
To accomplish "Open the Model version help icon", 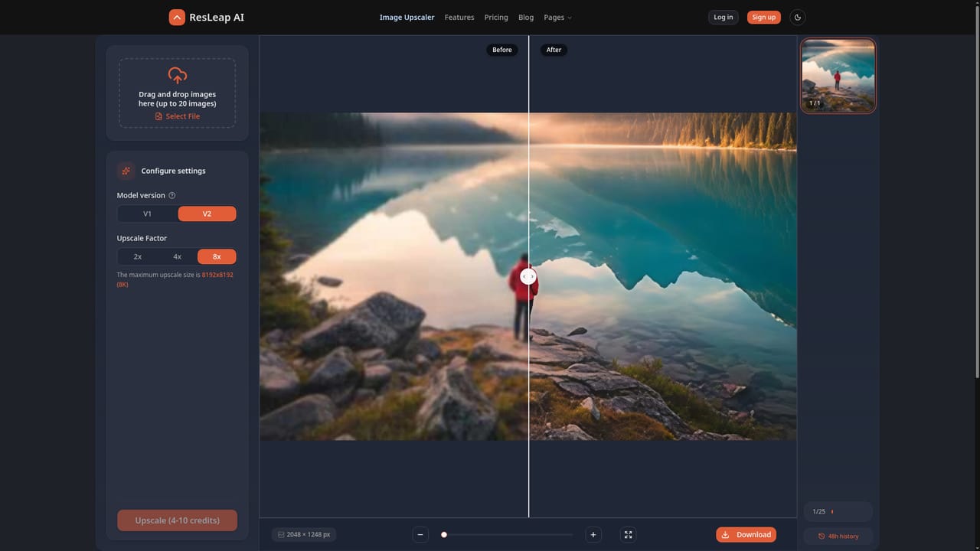I will (171, 195).
